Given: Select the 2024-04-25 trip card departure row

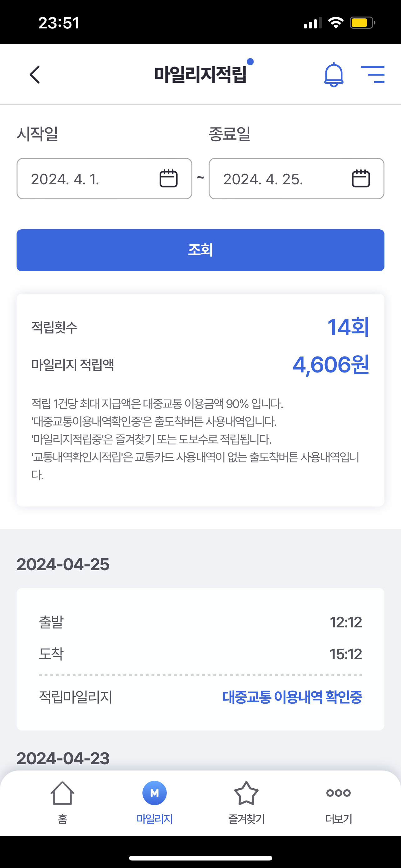Looking at the screenshot, I should tap(200, 622).
